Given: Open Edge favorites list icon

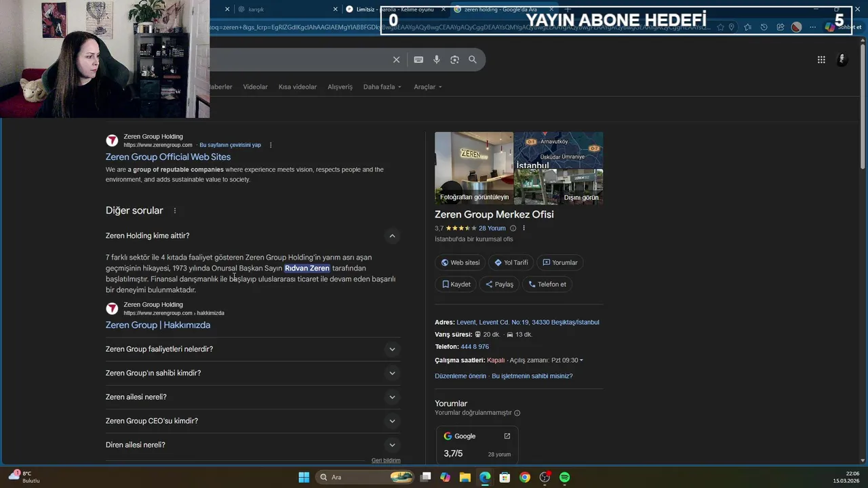Looking at the screenshot, I should pos(747,27).
